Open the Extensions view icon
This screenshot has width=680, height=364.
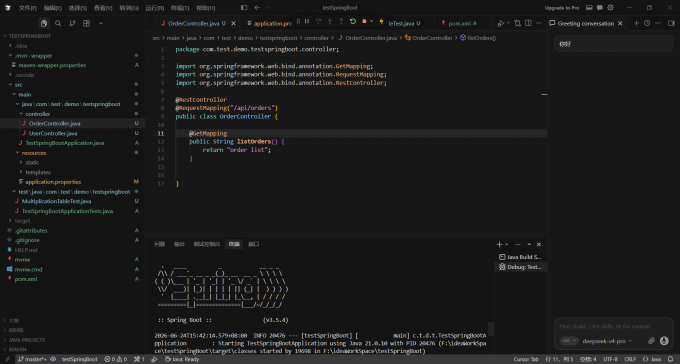pyautogui.click(x=87, y=23)
